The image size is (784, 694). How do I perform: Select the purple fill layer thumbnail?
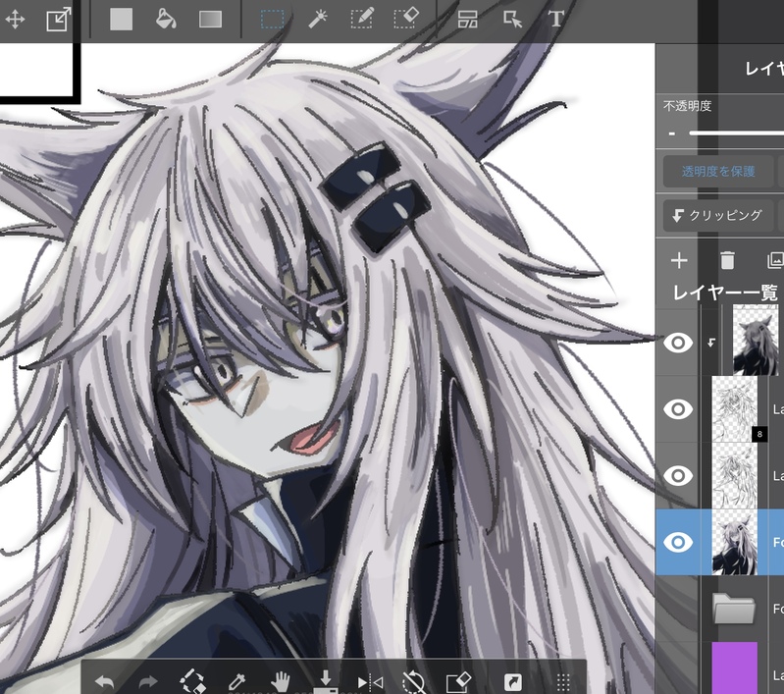pyautogui.click(x=735, y=667)
